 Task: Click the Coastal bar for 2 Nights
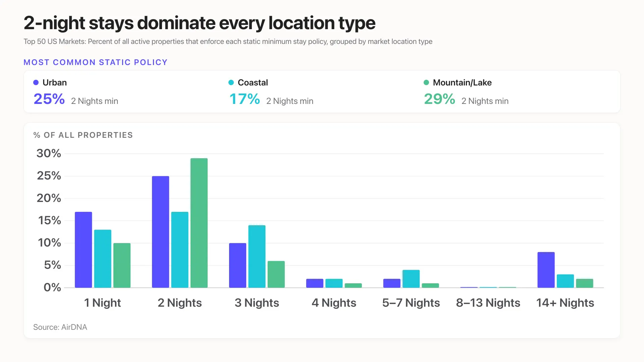click(180, 250)
